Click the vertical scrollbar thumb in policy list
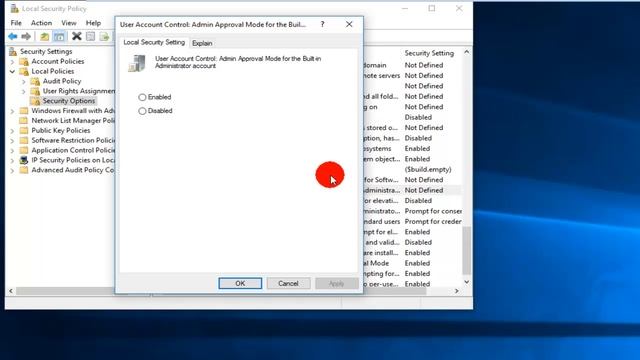 [x=467, y=251]
